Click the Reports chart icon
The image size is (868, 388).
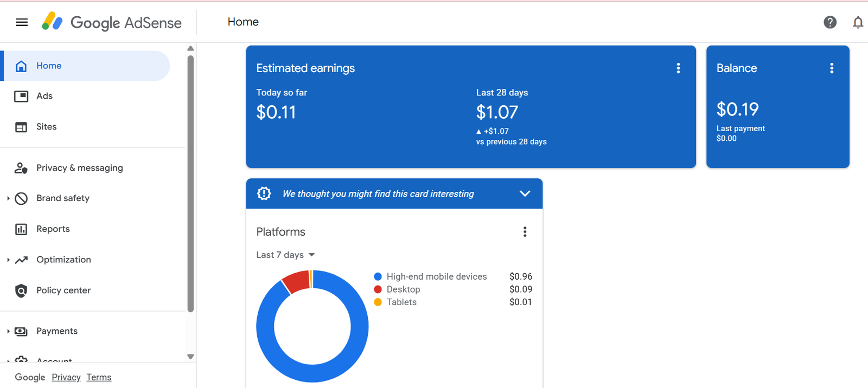tap(21, 229)
